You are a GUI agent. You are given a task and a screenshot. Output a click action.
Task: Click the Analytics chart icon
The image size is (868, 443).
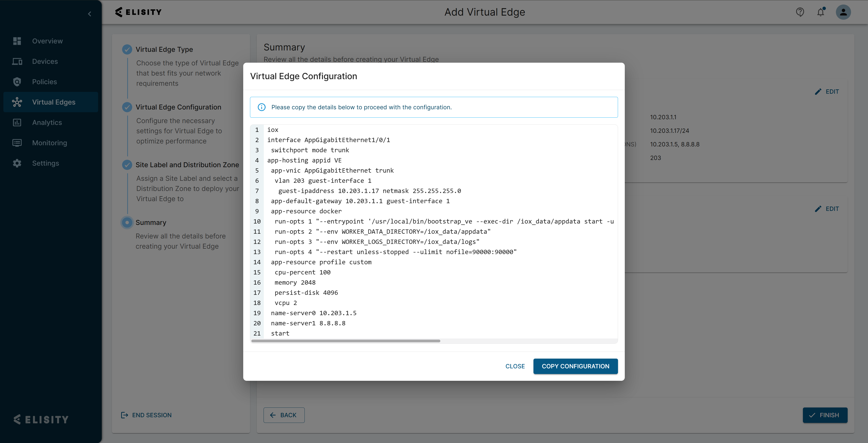pyautogui.click(x=17, y=122)
